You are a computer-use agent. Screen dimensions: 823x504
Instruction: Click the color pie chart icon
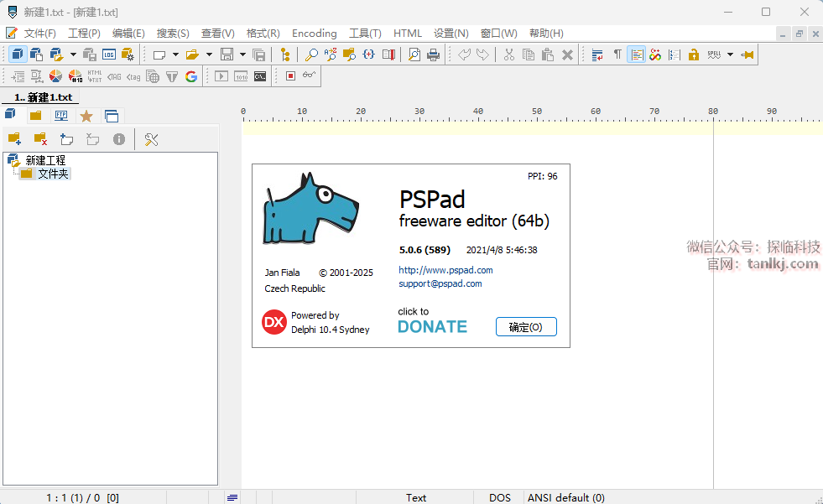(x=55, y=76)
